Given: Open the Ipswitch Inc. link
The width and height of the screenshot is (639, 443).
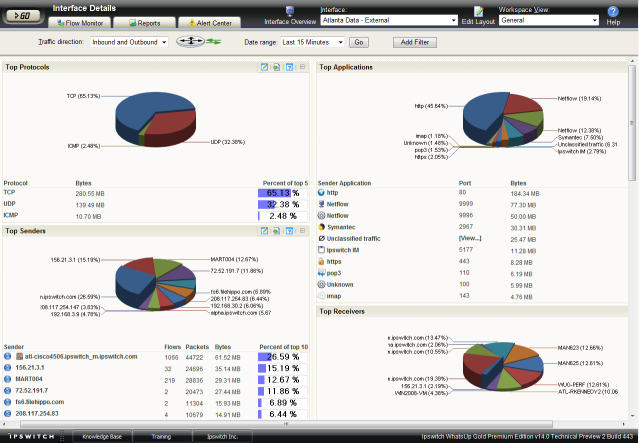Looking at the screenshot, I should coord(222,436).
